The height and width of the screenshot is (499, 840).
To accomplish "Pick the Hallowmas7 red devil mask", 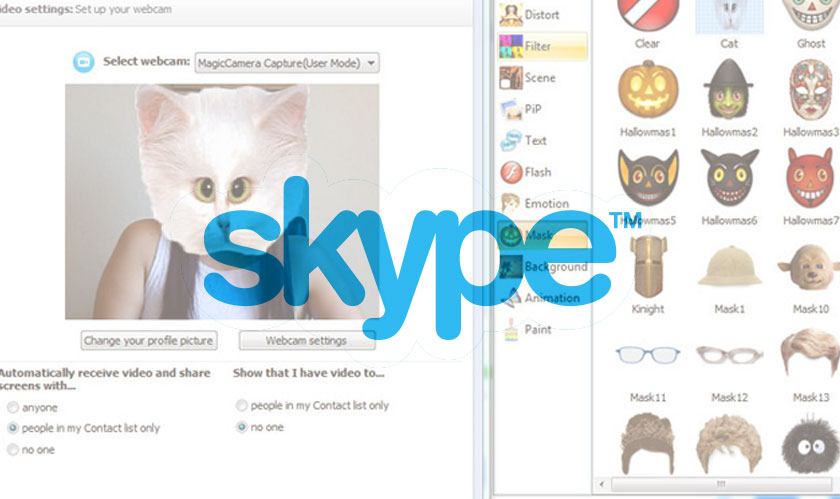I will coord(810,177).
